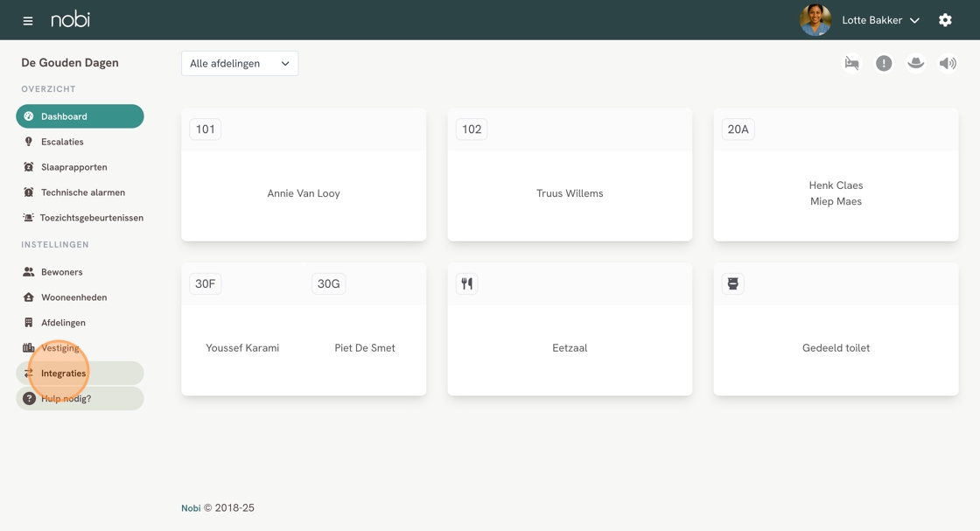Open the hamburger menu icon
This screenshot has height=531, width=980.
pyautogui.click(x=28, y=20)
